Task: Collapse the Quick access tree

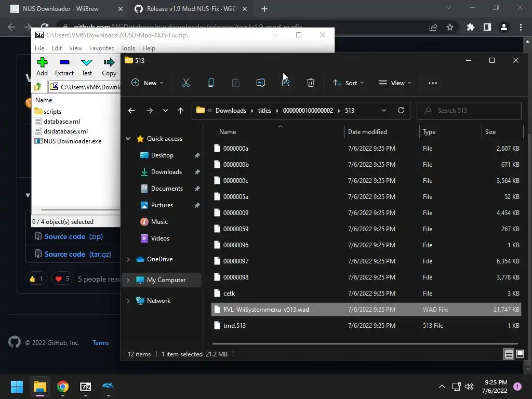Action: (128, 138)
